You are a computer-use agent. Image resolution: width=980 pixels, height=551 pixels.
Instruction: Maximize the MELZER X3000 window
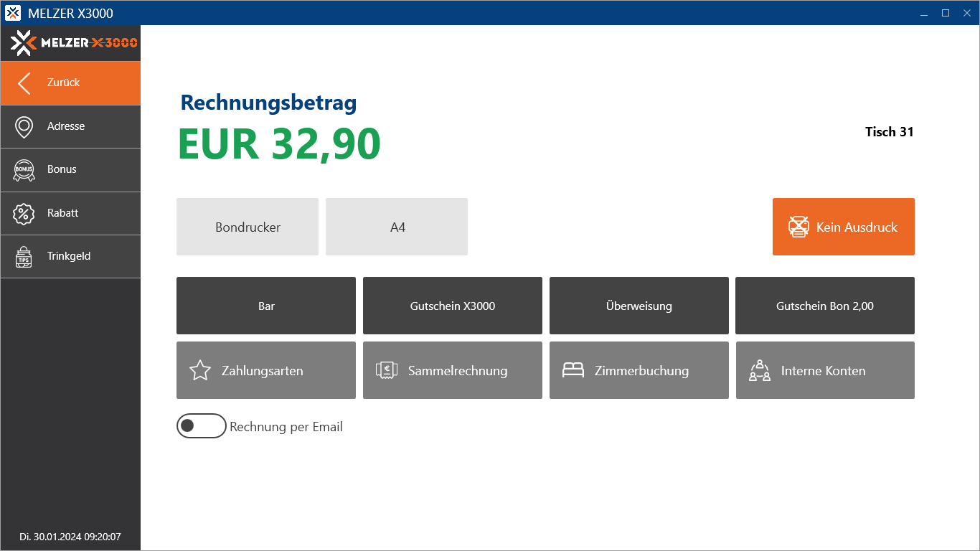pos(946,13)
